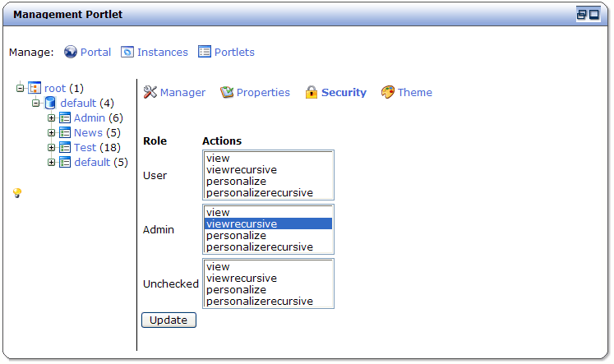
Task: Select personalize in the User actions list
Action: click(268, 182)
